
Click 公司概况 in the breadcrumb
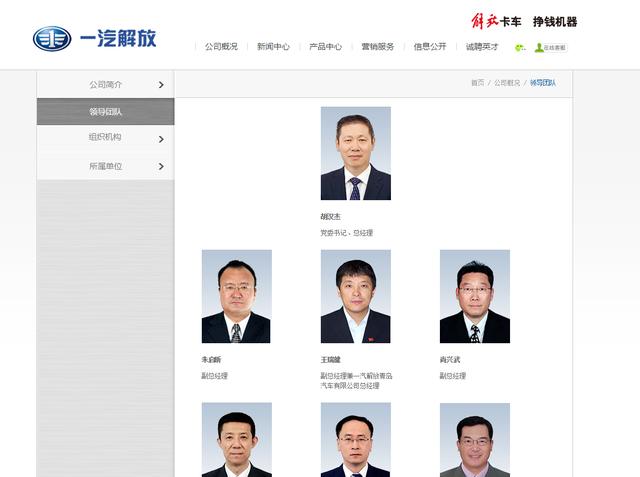click(x=507, y=83)
